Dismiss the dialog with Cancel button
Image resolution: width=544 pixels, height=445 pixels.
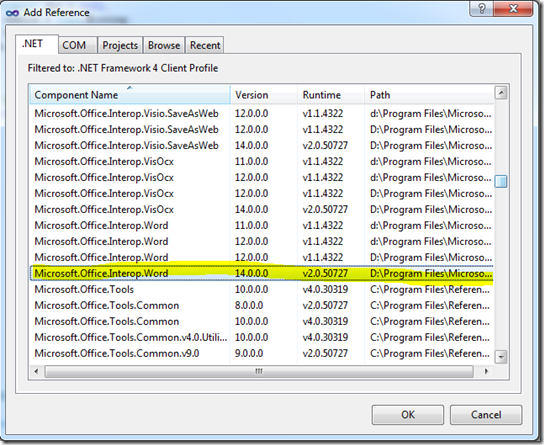486,414
